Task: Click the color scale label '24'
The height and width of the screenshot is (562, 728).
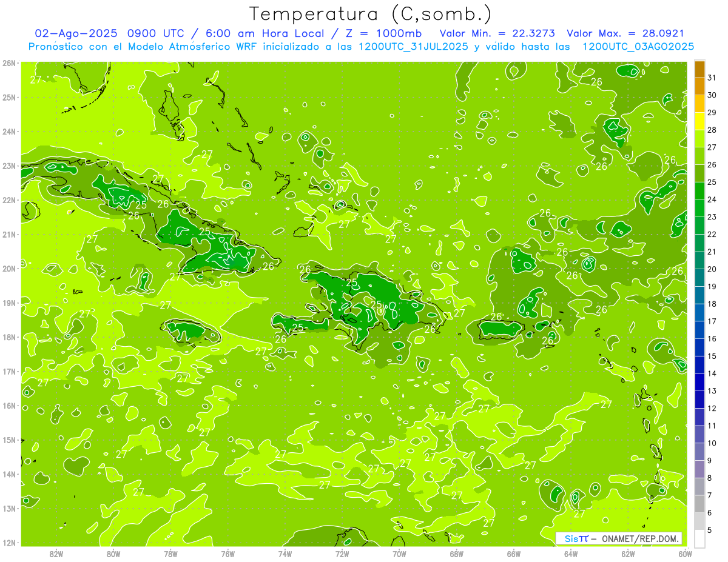Action: [712, 199]
